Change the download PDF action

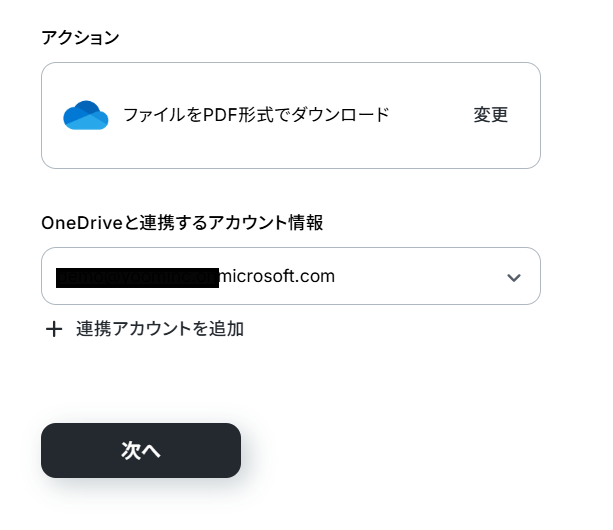click(x=491, y=115)
